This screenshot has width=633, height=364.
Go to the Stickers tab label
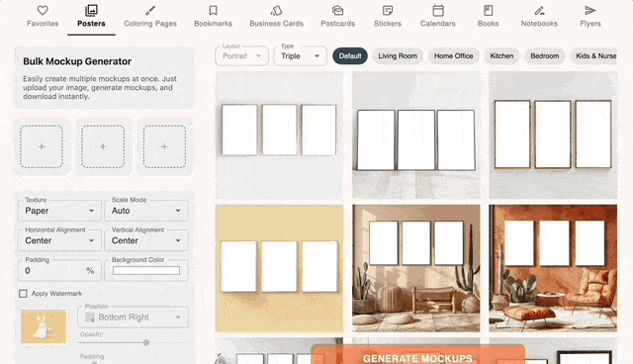point(388,24)
